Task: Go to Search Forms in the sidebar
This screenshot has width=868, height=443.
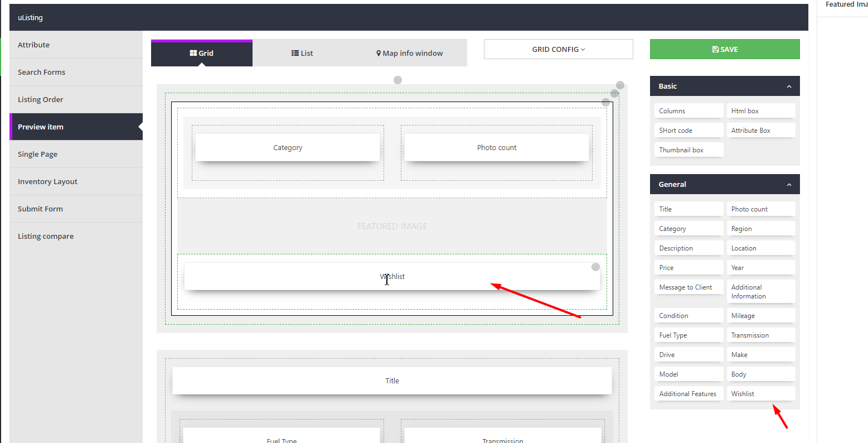Action: pos(41,73)
